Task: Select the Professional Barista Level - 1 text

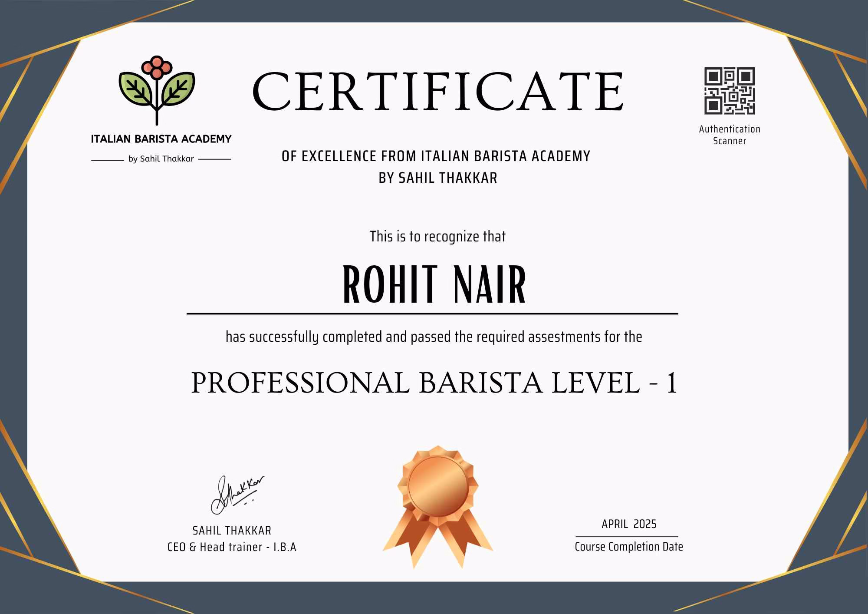Action: point(434,383)
